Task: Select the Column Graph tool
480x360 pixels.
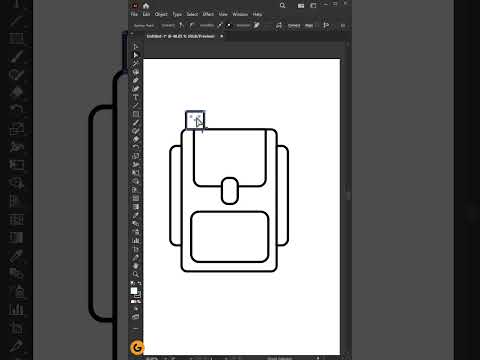Action: 136,240
